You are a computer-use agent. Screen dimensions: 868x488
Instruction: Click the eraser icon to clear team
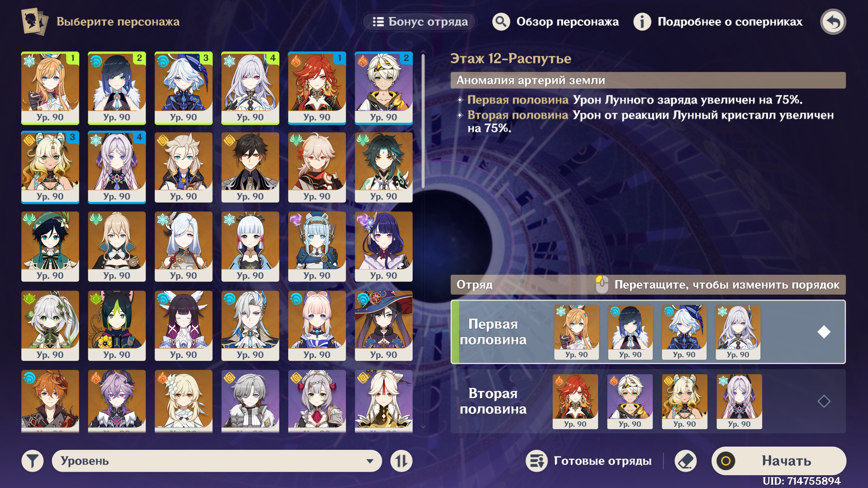[686, 461]
